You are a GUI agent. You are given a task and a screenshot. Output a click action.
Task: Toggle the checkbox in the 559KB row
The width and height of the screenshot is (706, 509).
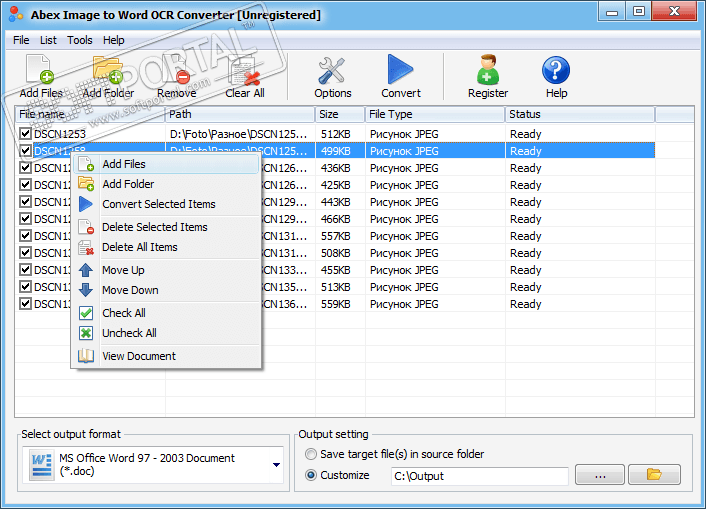25,304
